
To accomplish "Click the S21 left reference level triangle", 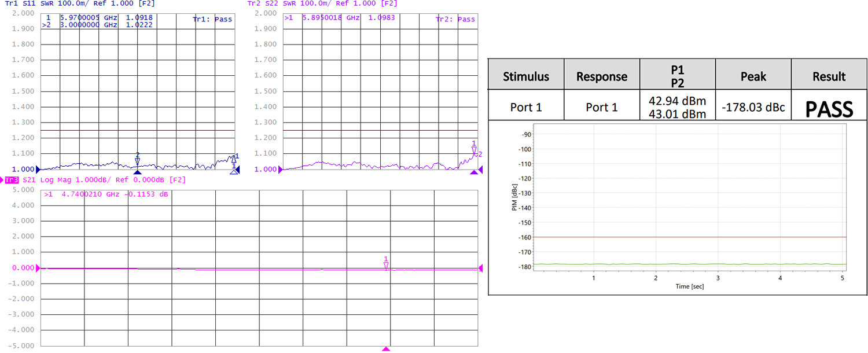I will click(38, 268).
